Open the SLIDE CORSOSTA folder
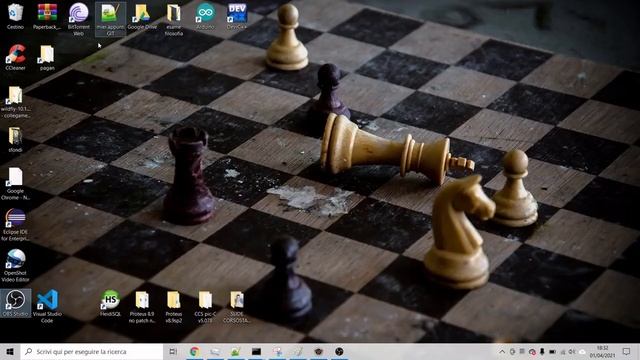This screenshot has height=360, width=640. click(237, 306)
